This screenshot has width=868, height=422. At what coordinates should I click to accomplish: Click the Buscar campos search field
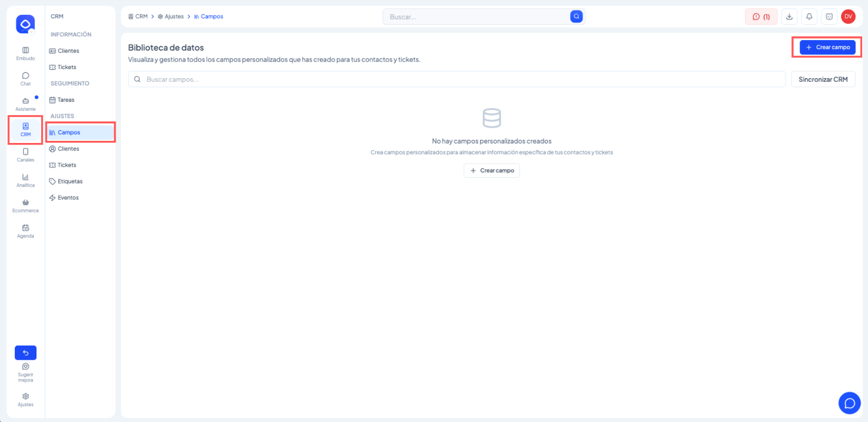point(457,79)
